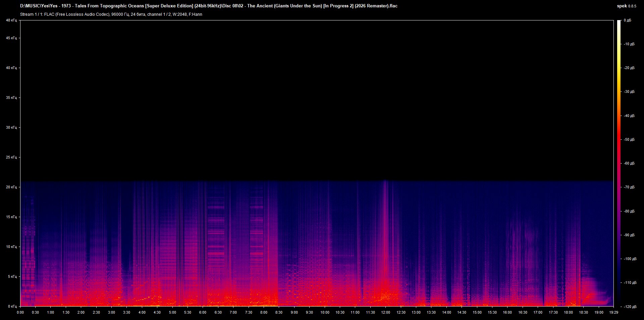Click the 0:00 time axis label
Viewport: 644px width, 320px height.
tap(20, 312)
